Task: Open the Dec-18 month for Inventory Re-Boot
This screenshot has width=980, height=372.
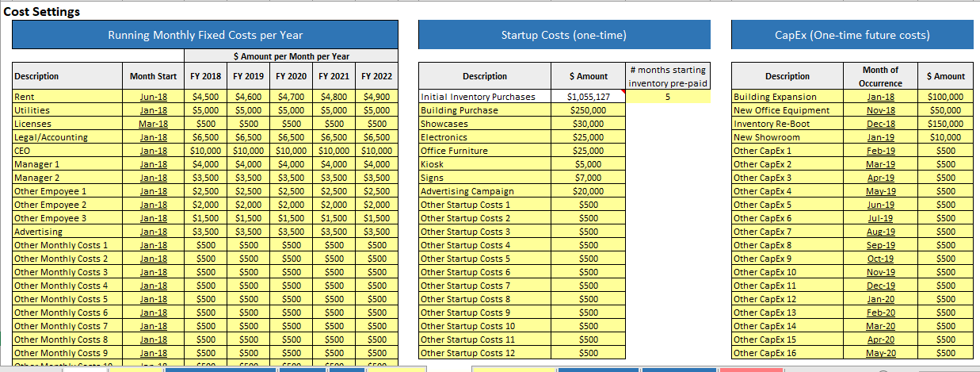Action: [x=880, y=124]
